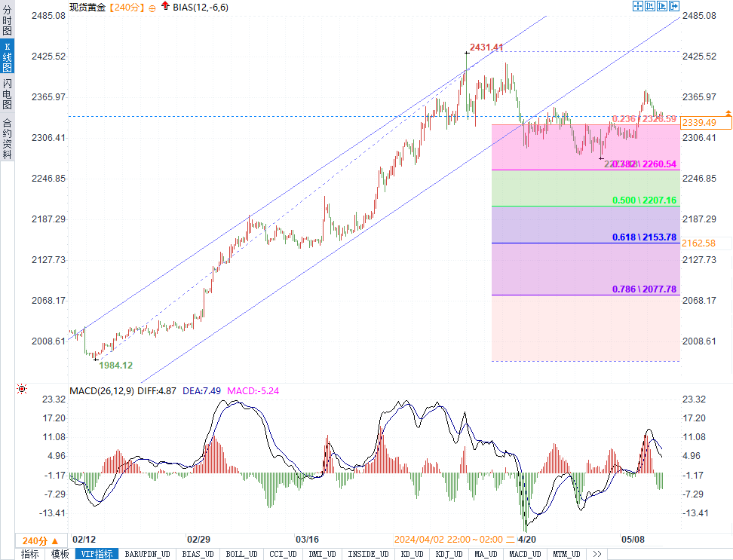733x560 pixels.
Task: Click the crosshair cursor icon at top right
Action: [637, 6]
